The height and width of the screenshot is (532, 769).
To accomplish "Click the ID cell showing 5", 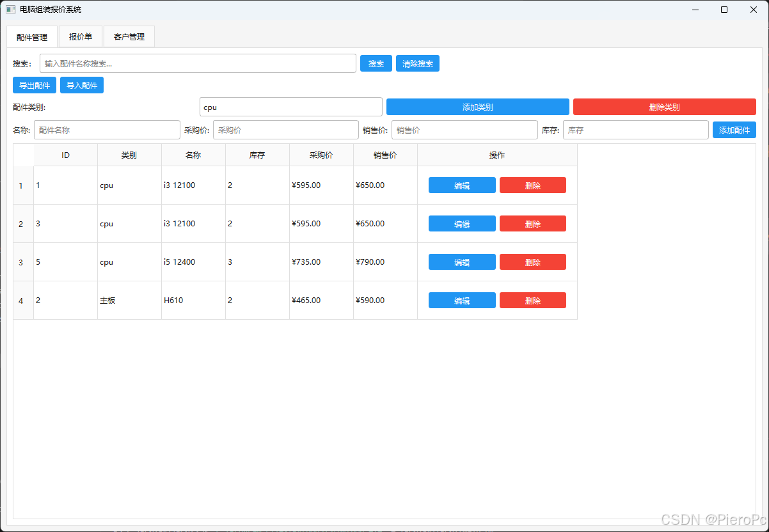I will coord(65,262).
